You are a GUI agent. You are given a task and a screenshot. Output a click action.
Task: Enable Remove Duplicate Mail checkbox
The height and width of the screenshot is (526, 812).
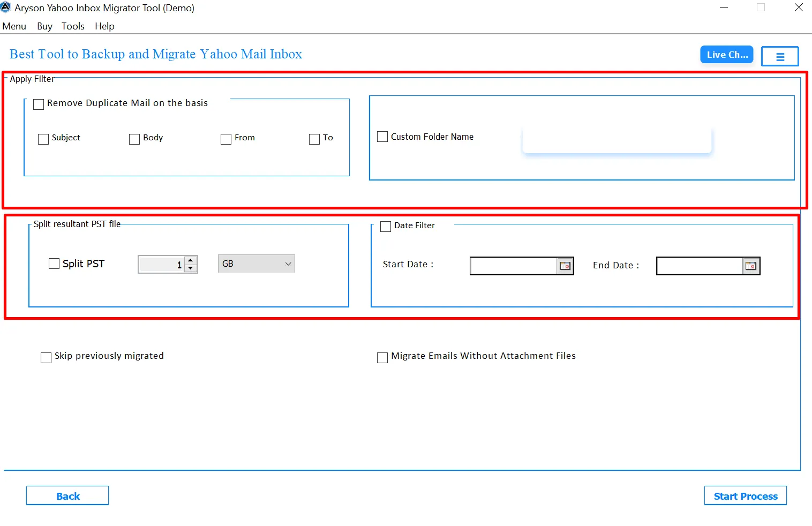[39, 104]
